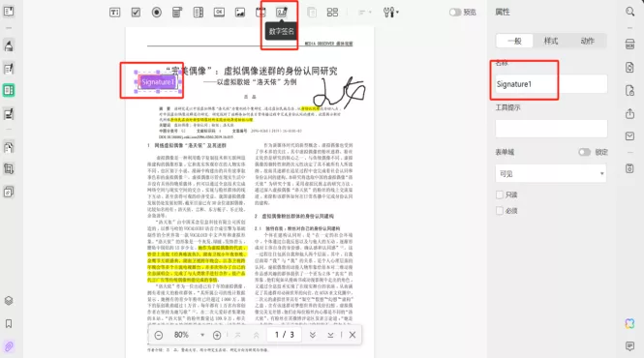This screenshot has width=644, height=358.
Task: Open the Edit PDF mode
Action: (x=9, y=69)
